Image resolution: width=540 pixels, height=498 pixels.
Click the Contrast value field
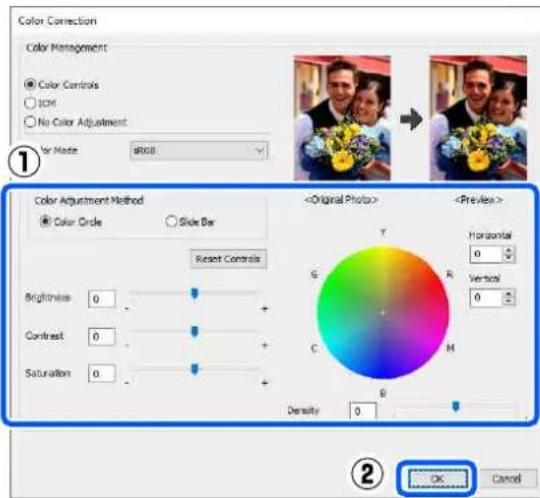point(102,336)
